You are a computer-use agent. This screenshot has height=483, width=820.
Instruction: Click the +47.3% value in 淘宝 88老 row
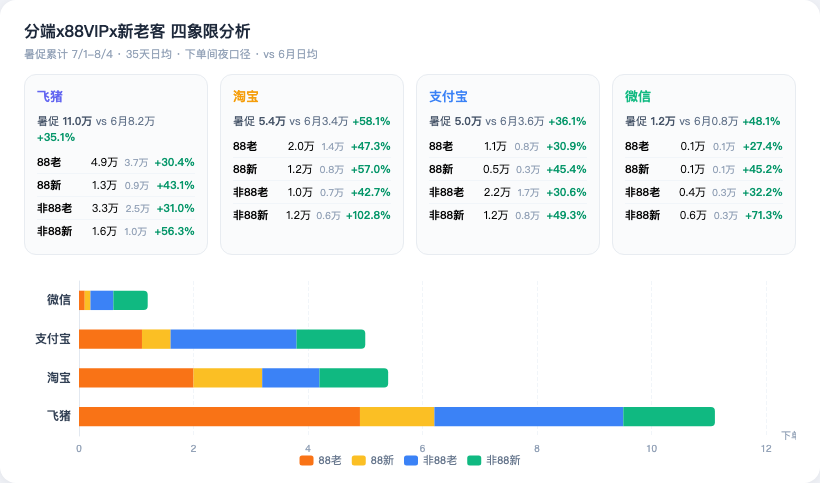(x=371, y=146)
